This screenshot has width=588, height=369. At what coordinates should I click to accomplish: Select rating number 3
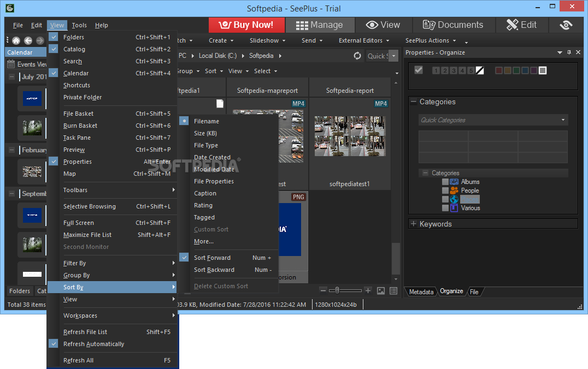pyautogui.click(x=454, y=70)
